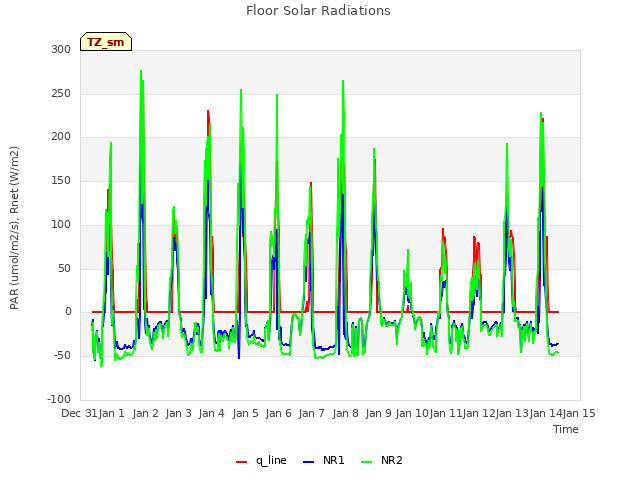Click the Jan 14 tick label
Viewport: 640px width, 480px height.
tap(545, 413)
